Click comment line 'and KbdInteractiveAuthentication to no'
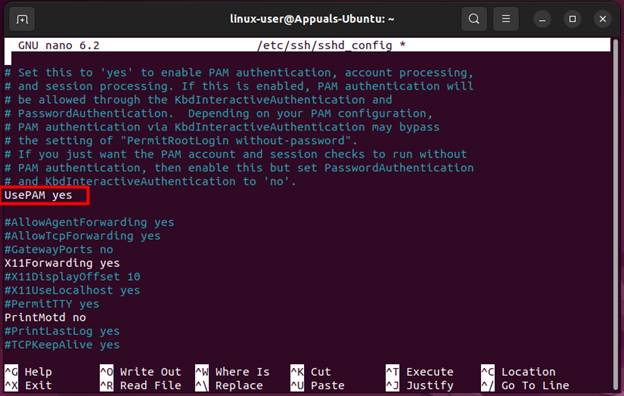The image size is (624, 396). [150, 181]
